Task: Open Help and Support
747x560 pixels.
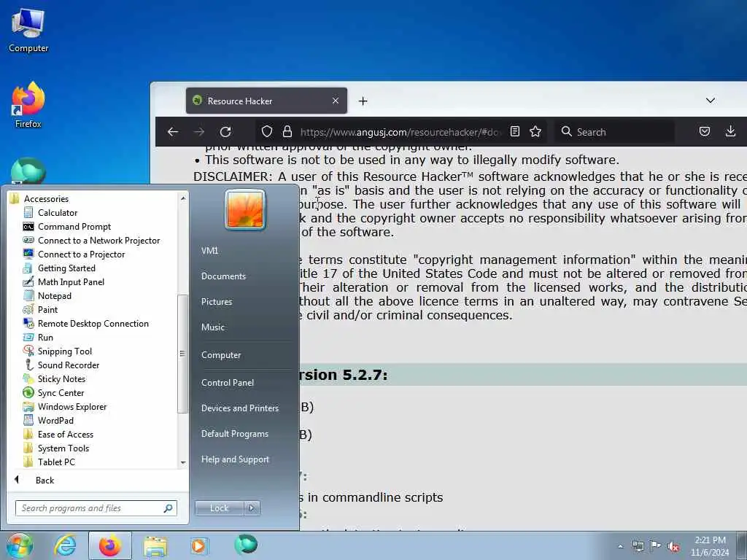Action: 236,459
